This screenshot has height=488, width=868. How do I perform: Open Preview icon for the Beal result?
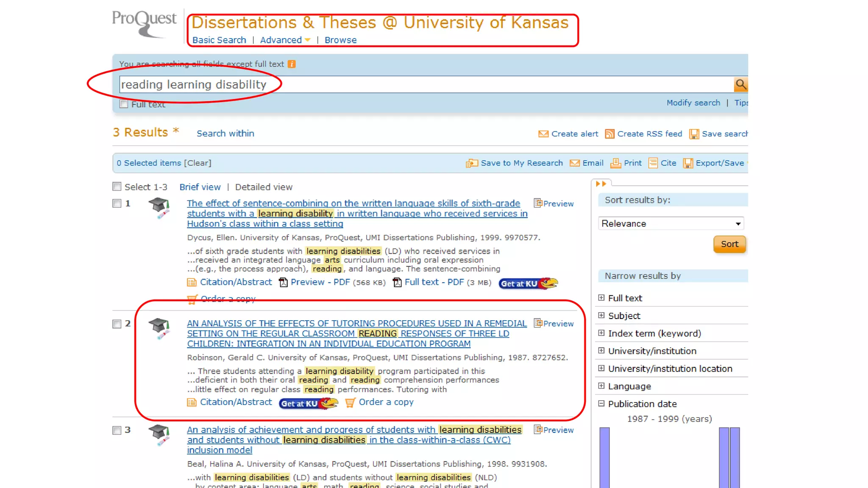[x=538, y=430]
